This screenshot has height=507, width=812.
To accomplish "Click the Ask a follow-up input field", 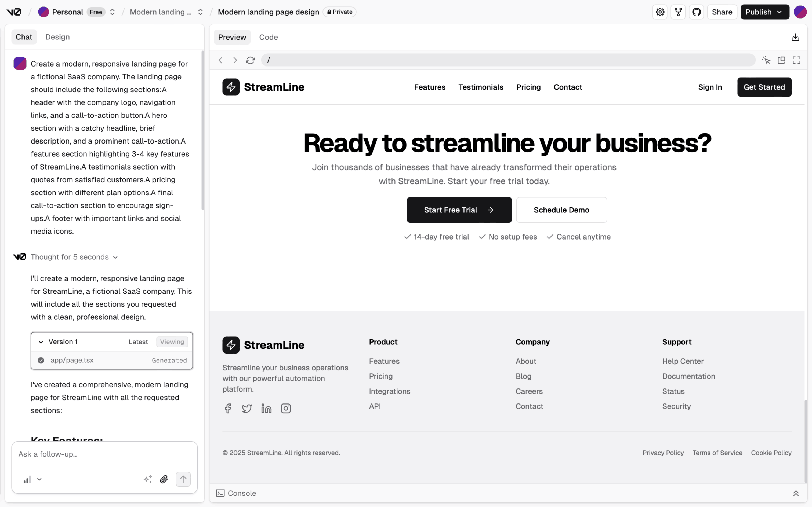I will point(104,454).
